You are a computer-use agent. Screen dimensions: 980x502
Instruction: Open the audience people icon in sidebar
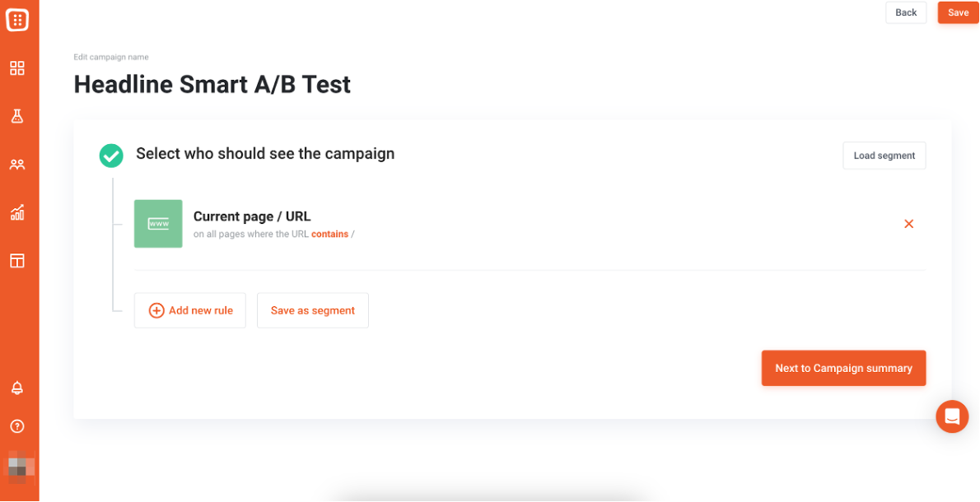[x=17, y=165]
